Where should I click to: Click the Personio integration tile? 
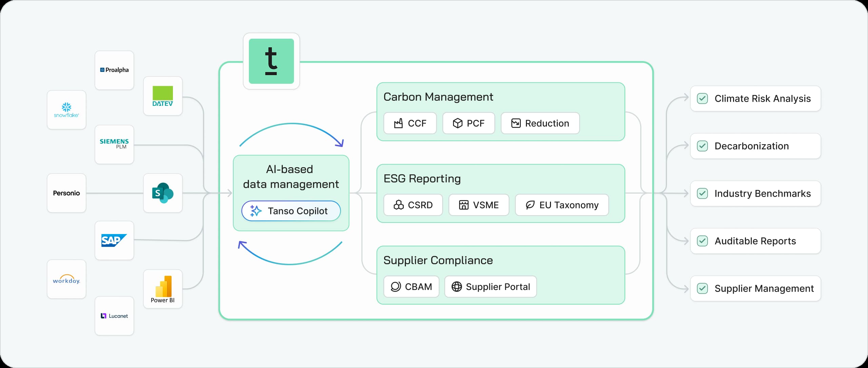point(66,193)
